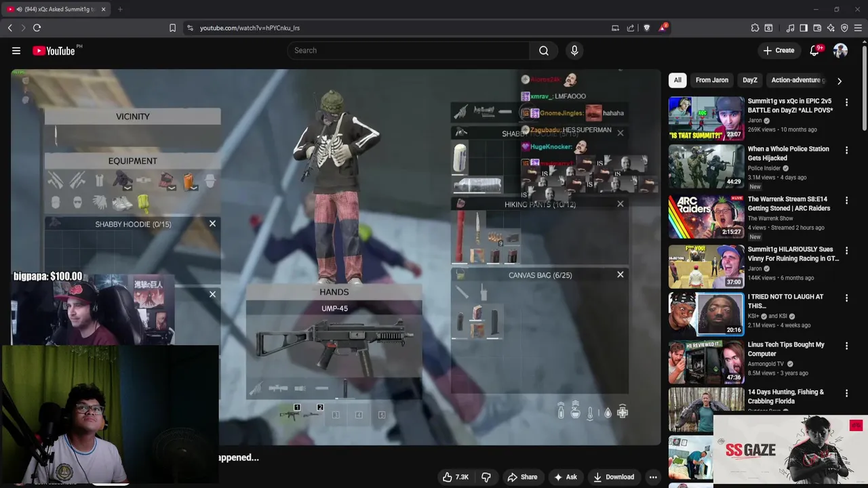Reload the page

click(37, 28)
